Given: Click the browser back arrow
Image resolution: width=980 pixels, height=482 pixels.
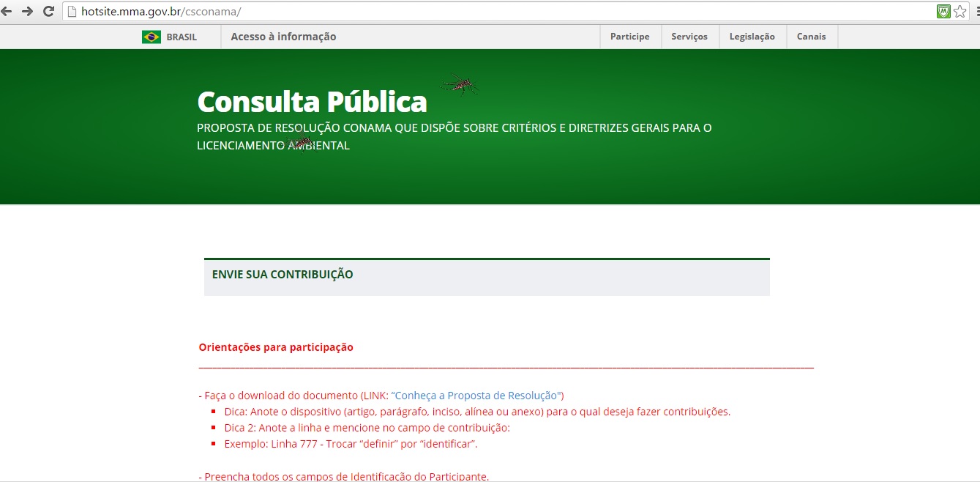Looking at the screenshot, I should [x=7, y=11].
